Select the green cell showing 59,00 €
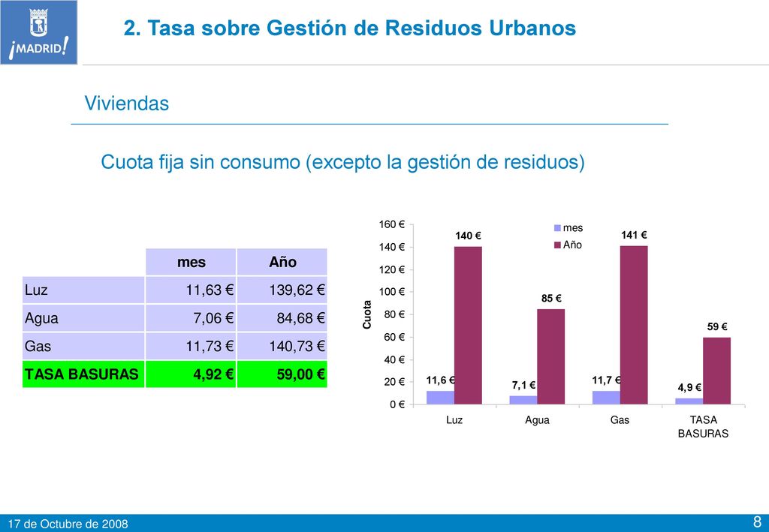 (282, 374)
